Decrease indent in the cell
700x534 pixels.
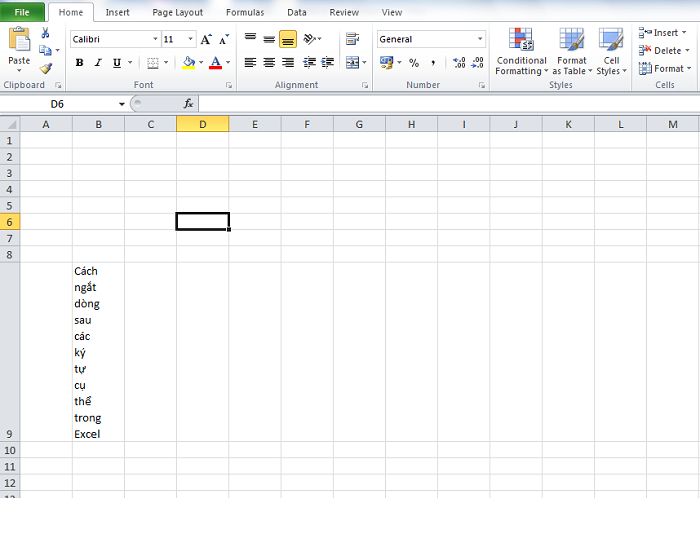point(309,63)
